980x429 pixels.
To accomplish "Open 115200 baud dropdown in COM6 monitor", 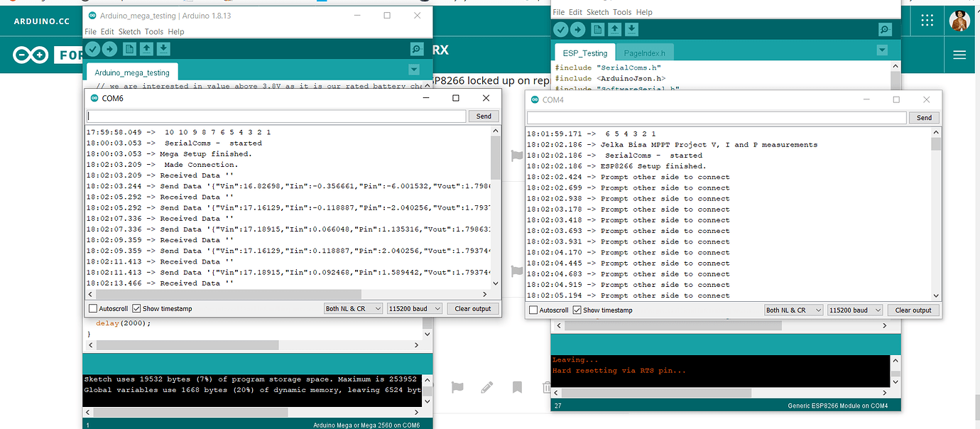I will tap(415, 309).
